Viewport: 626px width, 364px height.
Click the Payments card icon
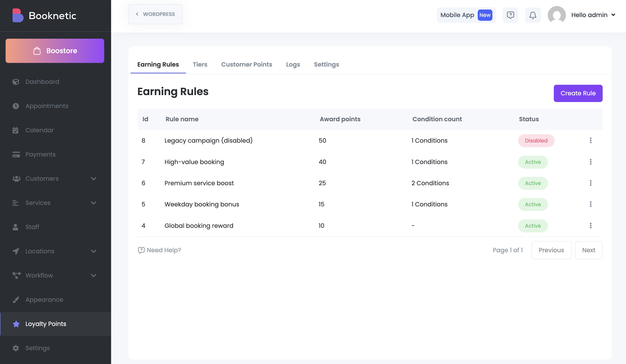pyautogui.click(x=16, y=154)
